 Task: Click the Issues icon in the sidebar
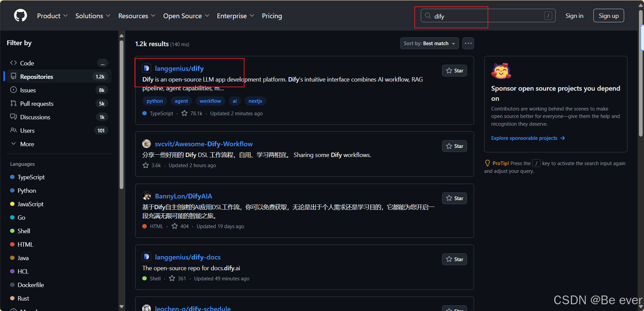point(13,90)
